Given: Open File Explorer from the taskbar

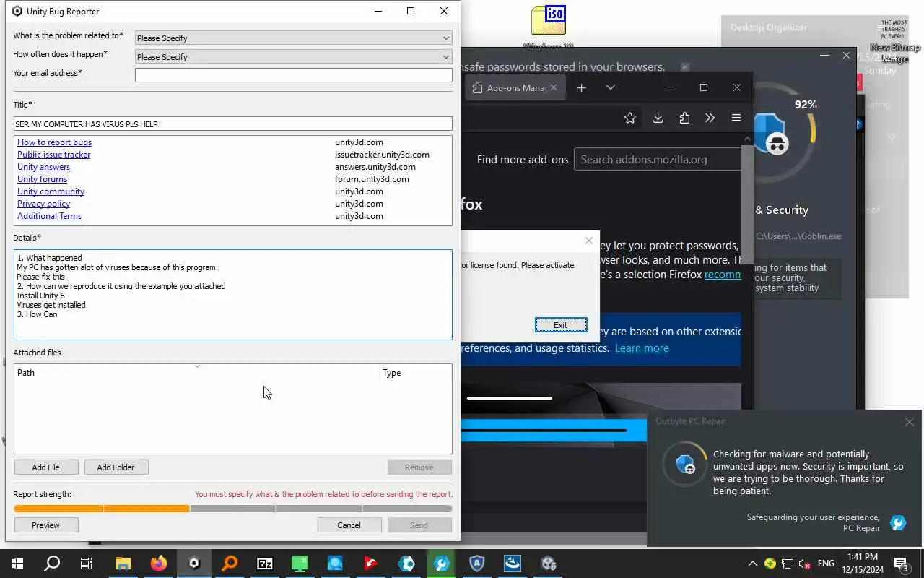Looking at the screenshot, I should point(123,564).
